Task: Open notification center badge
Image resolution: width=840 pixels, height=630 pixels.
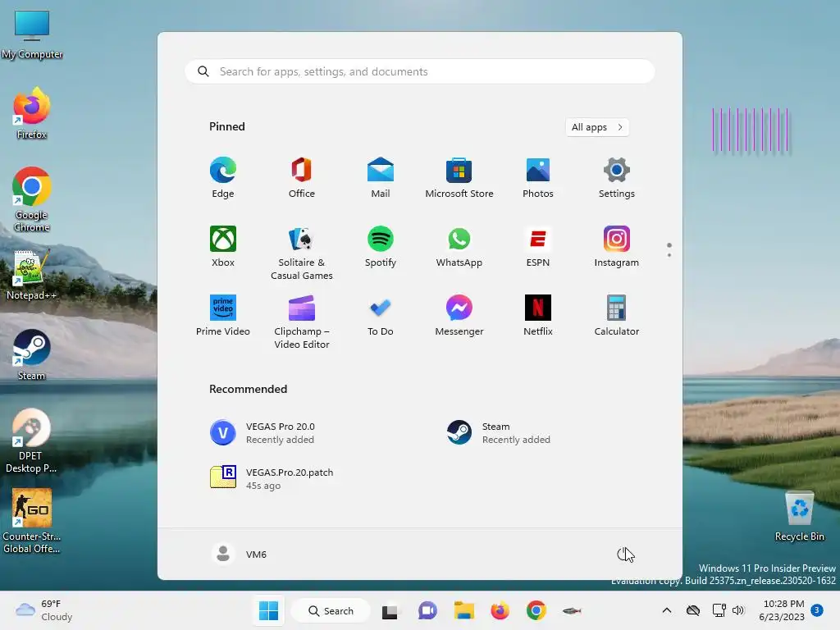Action: 817,609
